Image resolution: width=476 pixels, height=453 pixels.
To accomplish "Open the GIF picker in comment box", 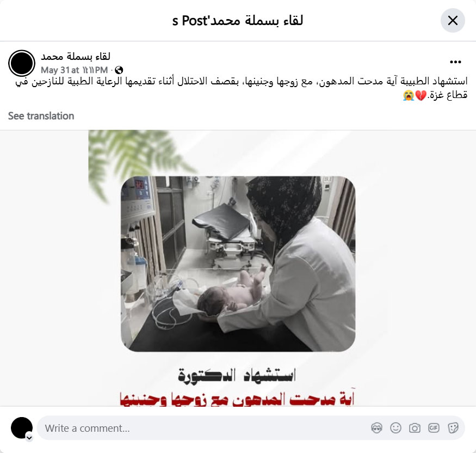I will [434, 428].
